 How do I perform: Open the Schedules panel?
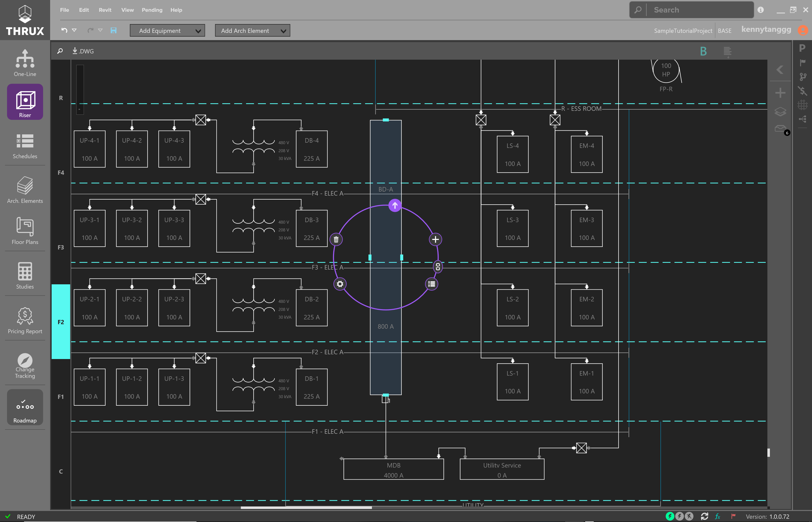pos(25,146)
